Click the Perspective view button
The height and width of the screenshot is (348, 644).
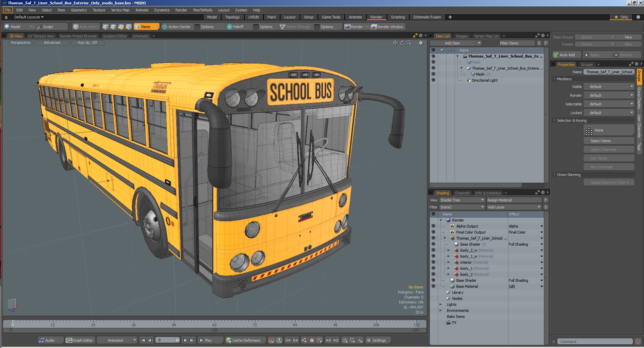pos(20,43)
